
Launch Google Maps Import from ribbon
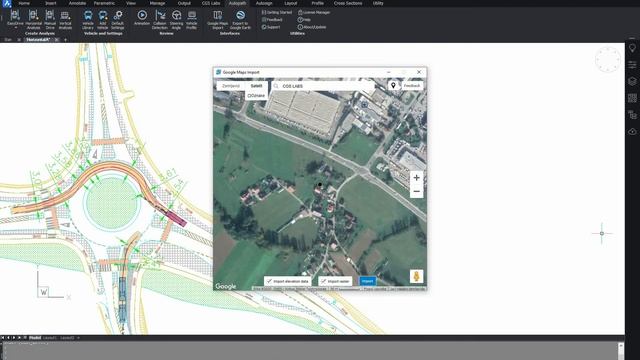218,19
